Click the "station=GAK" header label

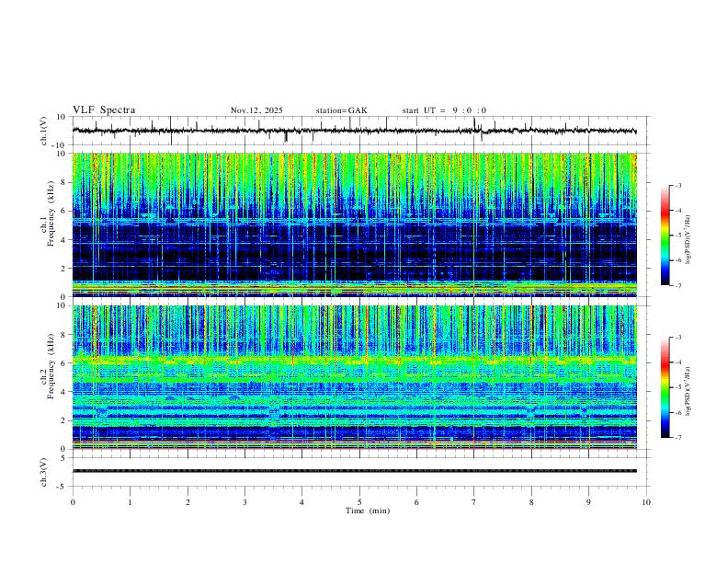pyautogui.click(x=341, y=110)
